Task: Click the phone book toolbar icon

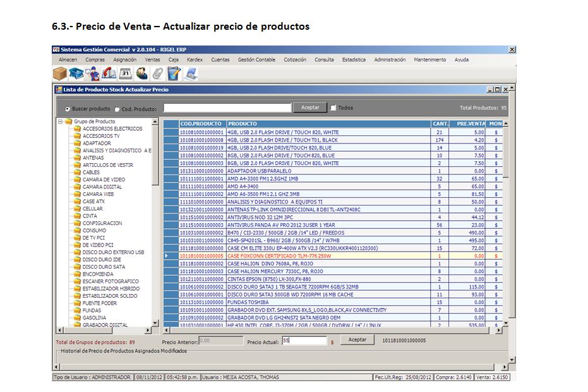Action: click(x=109, y=73)
